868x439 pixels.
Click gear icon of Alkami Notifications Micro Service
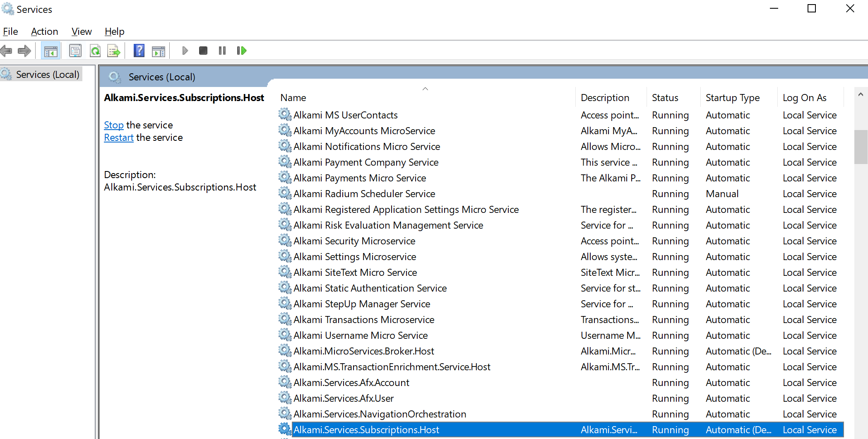[285, 146]
